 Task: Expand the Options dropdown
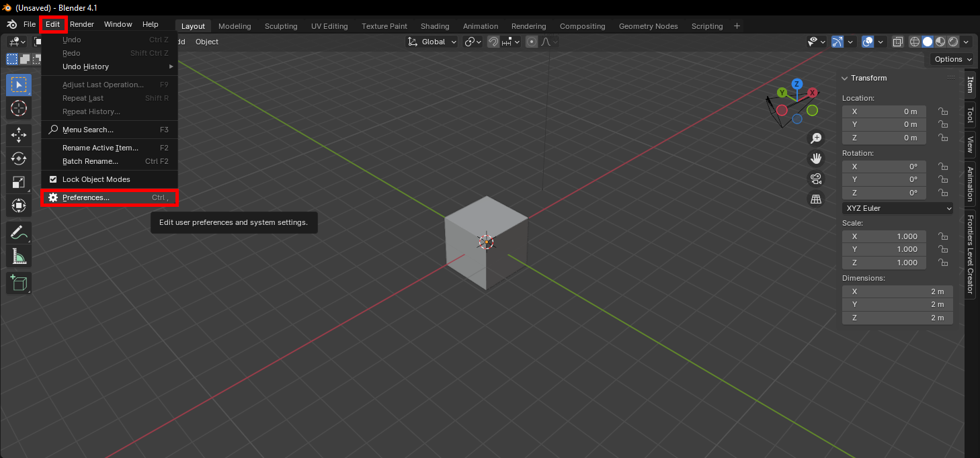[x=952, y=59]
